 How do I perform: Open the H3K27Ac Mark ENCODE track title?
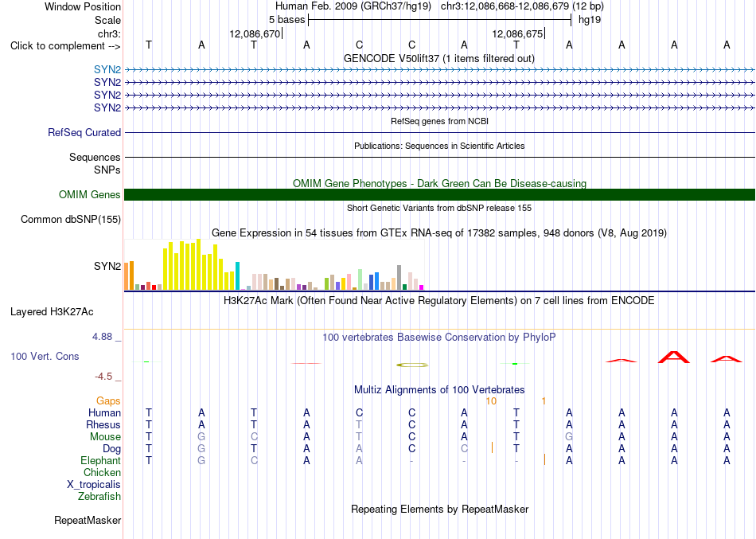439,301
